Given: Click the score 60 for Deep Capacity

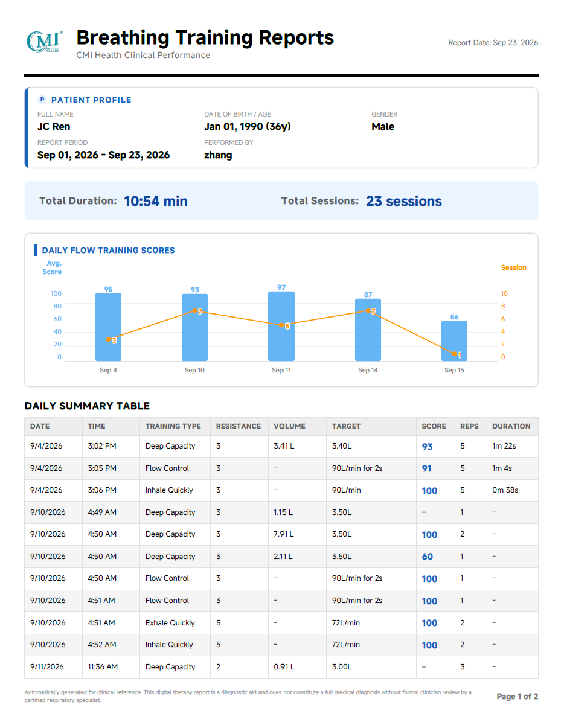Looking at the screenshot, I should pyautogui.click(x=427, y=557).
